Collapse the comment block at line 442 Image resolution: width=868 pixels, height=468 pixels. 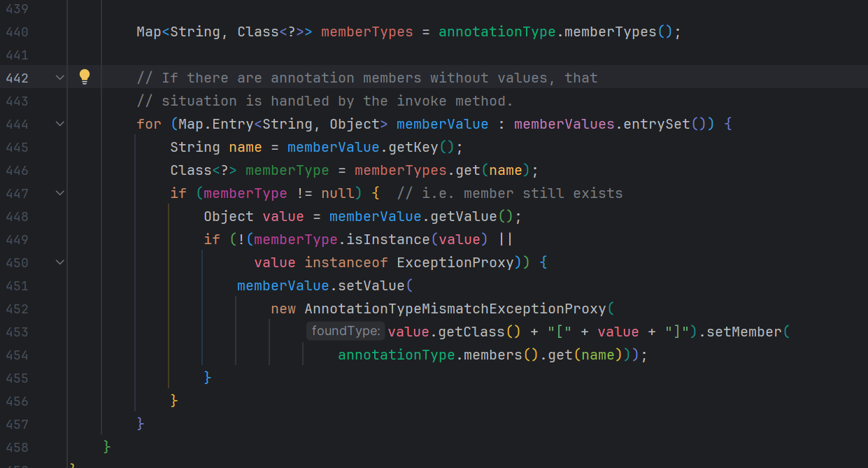tap(60, 78)
